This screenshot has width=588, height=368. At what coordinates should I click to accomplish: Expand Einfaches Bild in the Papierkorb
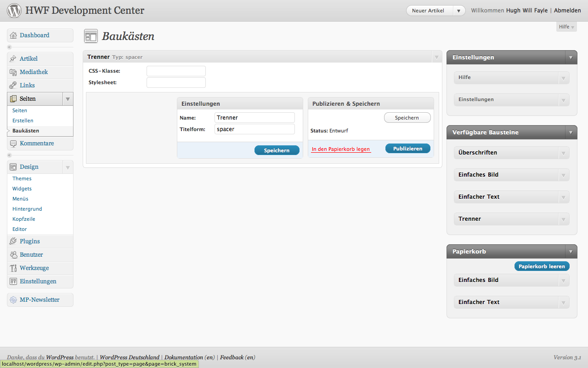pos(564,280)
